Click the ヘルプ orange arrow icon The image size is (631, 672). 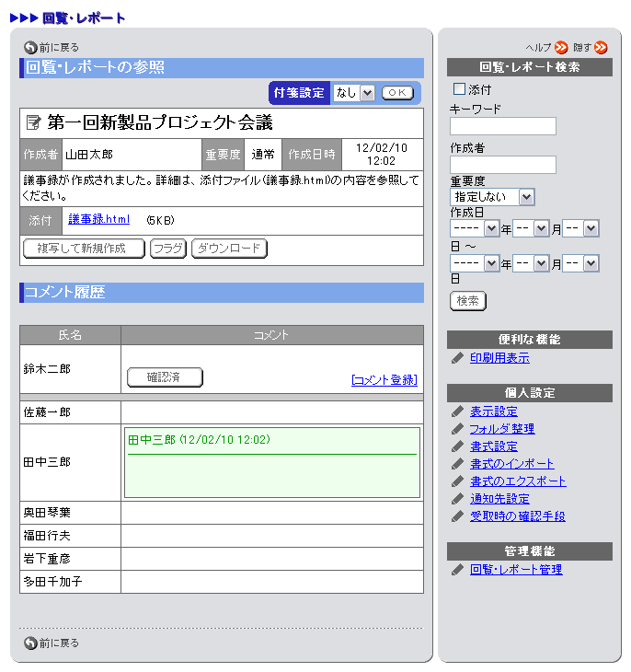[561, 47]
